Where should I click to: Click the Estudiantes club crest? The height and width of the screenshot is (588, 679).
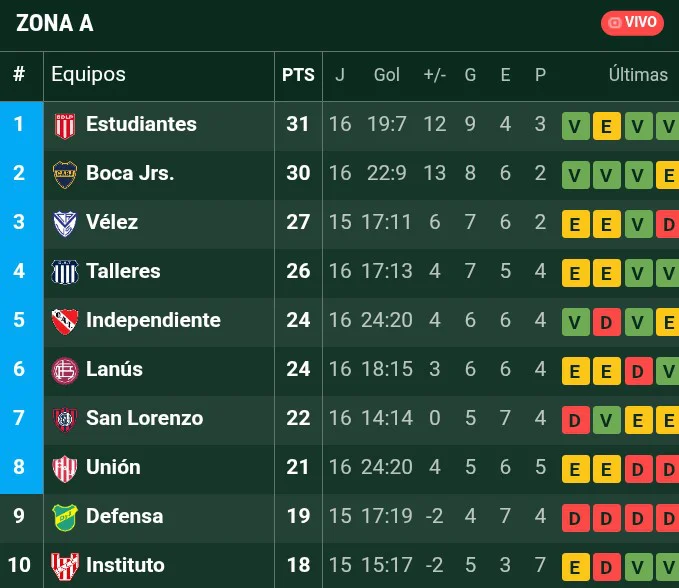pyautogui.click(x=65, y=126)
